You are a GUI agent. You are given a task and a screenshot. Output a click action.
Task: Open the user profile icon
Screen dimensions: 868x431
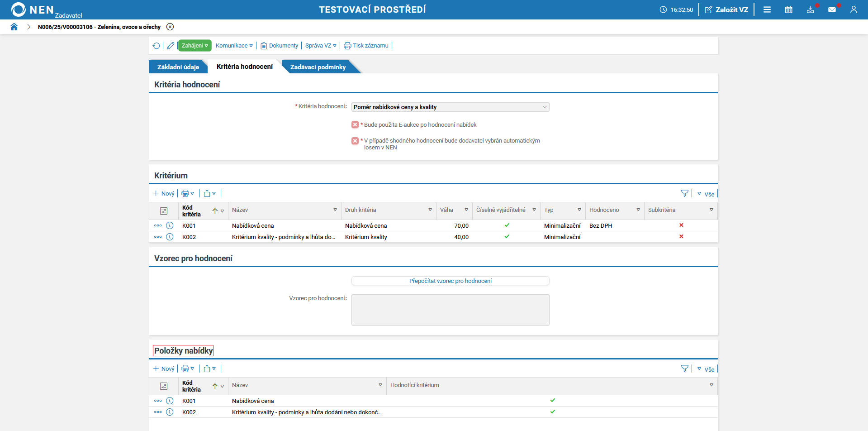pyautogui.click(x=854, y=10)
